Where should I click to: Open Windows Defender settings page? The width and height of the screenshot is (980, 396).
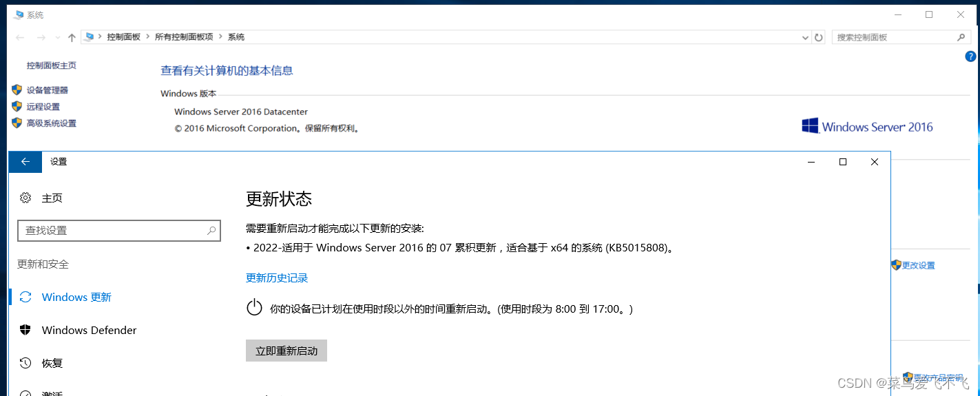90,330
